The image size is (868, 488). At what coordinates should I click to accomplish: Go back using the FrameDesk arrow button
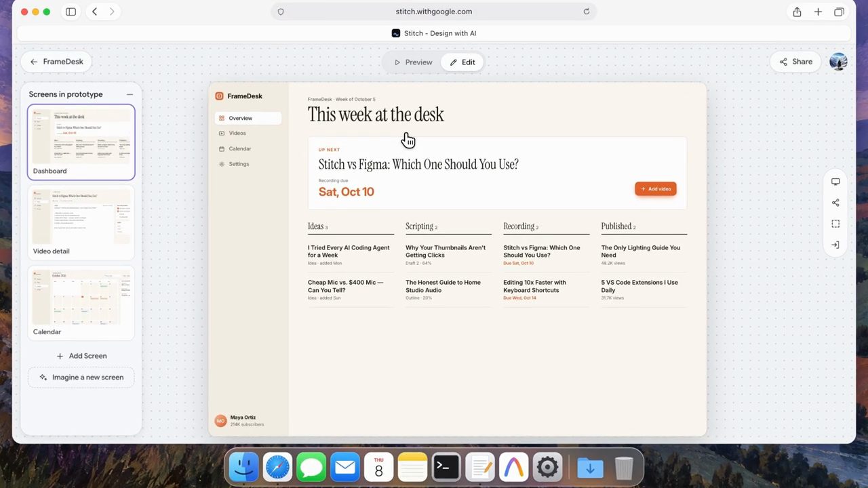coord(56,62)
